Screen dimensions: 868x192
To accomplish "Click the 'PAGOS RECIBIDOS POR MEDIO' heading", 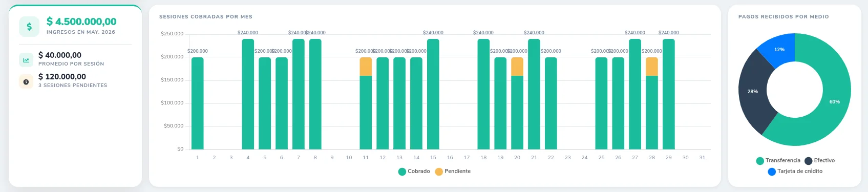I will click(x=784, y=17).
